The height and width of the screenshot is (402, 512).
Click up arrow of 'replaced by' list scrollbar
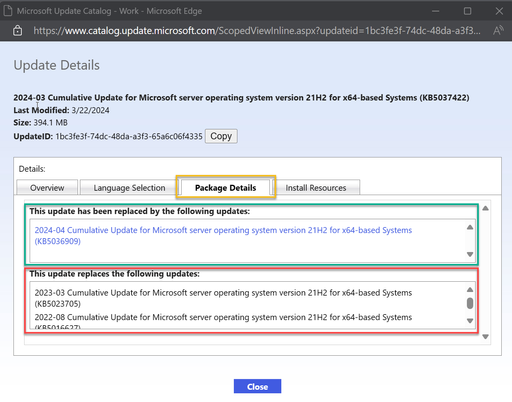(x=470, y=227)
